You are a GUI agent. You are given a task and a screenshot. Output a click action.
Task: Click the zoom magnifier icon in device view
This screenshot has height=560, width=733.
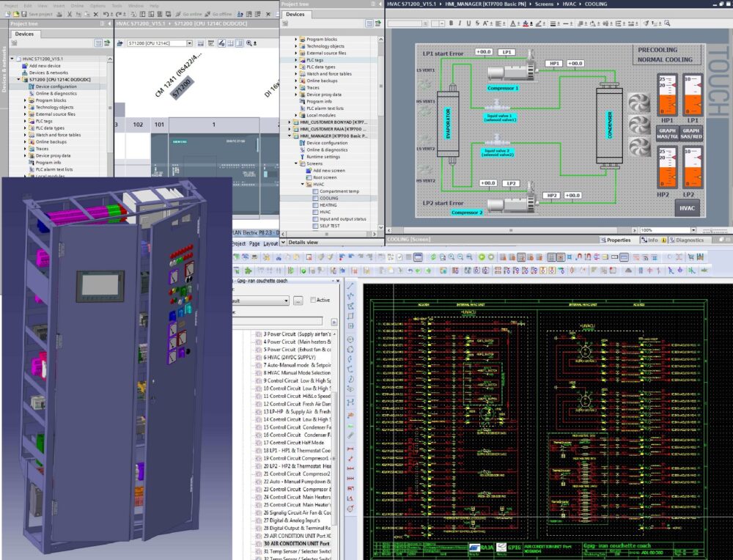tap(248, 43)
